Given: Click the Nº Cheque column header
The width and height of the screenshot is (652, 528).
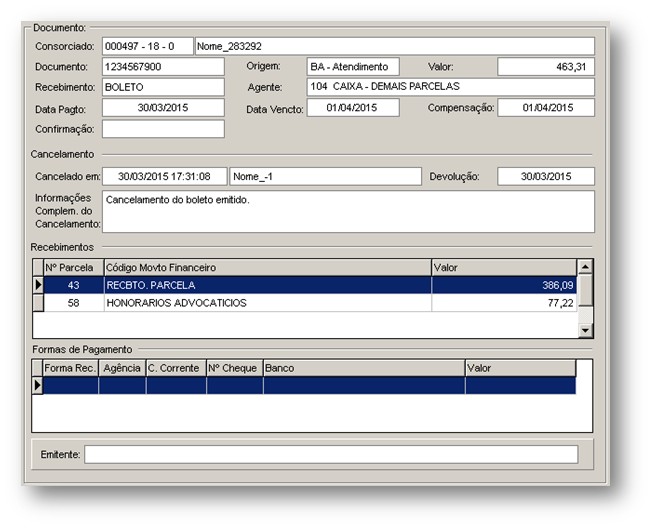Looking at the screenshot, I should [x=235, y=368].
